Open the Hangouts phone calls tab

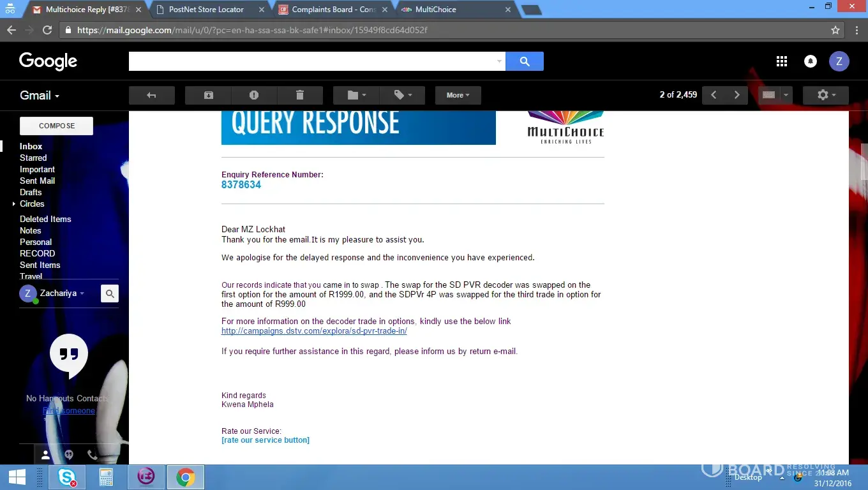tap(92, 455)
